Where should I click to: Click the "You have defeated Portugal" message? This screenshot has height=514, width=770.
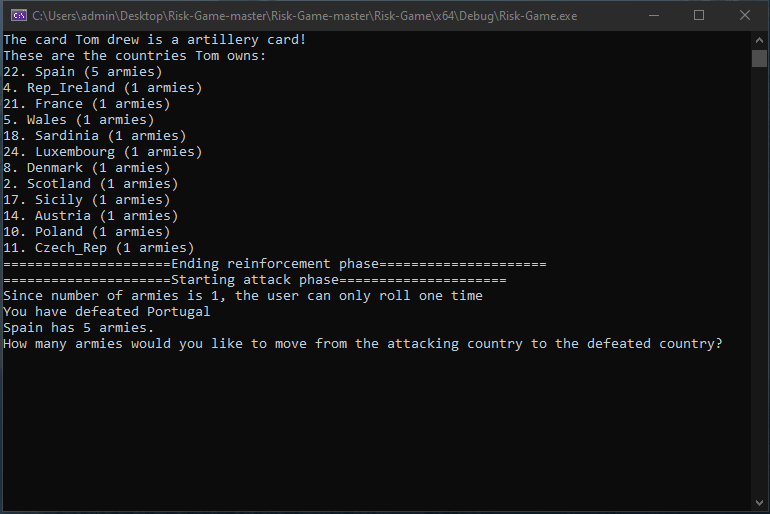(x=107, y=312)
